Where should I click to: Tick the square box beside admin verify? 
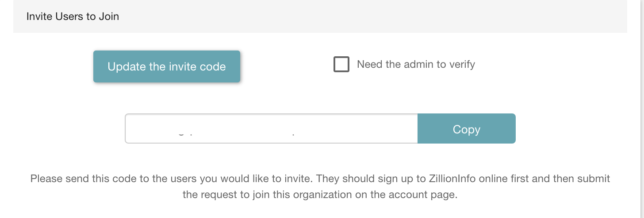point(341,65)
